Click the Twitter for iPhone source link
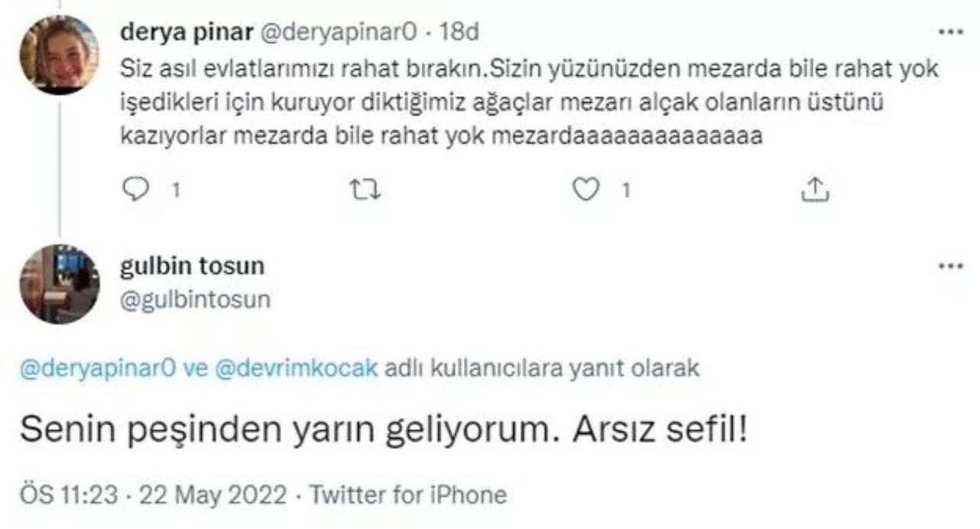The image size is (980, 529). tap(407, 495)
